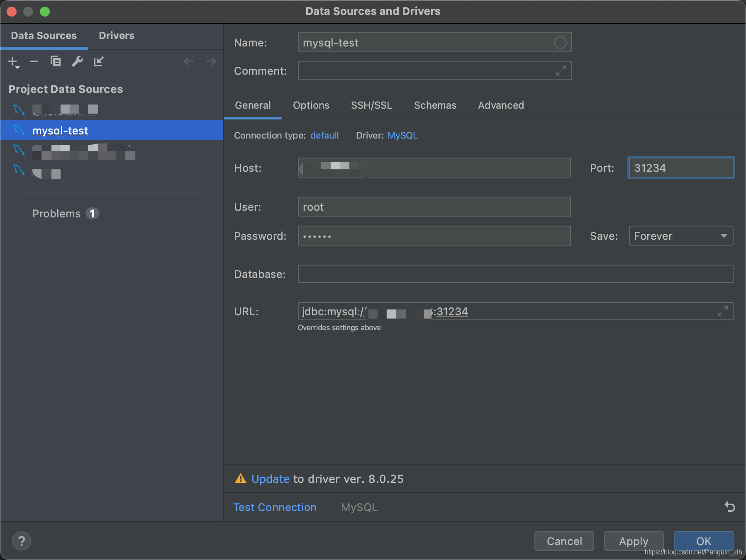Click the revert changes icon near Test Connection
This screenshot has width=746, height=560.
click(729, 507)
